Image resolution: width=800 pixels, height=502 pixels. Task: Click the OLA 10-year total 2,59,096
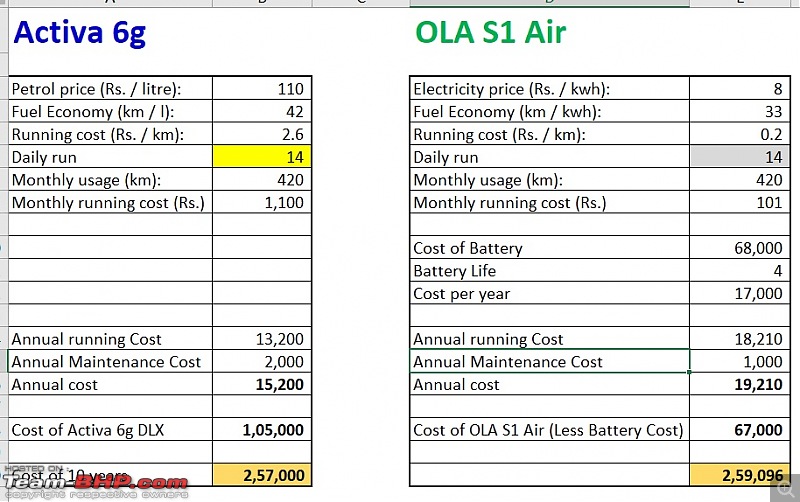[739, 475]
